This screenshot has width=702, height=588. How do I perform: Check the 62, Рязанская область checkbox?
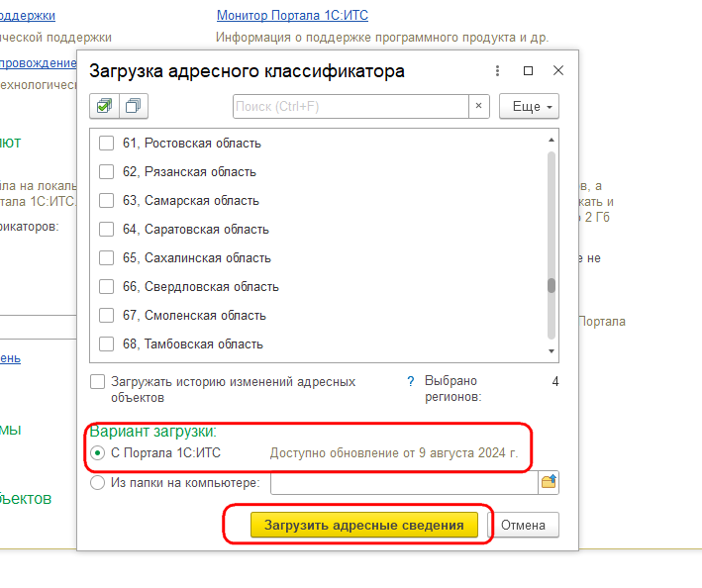click(x=106, y=172)
